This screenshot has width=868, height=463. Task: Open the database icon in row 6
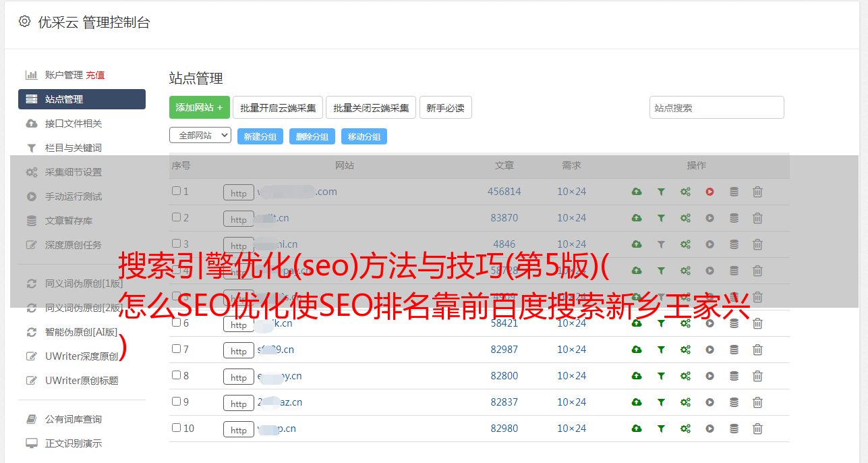tap(734, 323)
